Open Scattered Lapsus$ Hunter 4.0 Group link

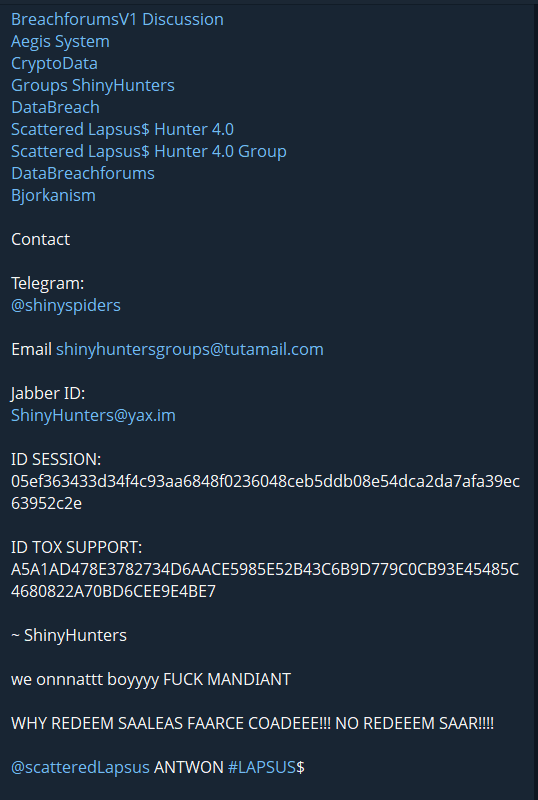click(x=149, y=151)
